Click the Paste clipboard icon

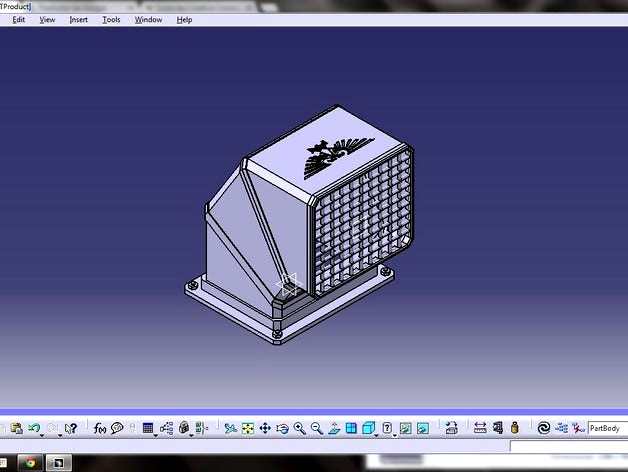click(17, 428)
